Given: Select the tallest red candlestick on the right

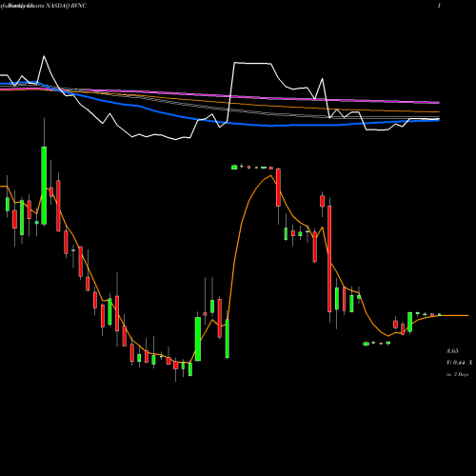Looking at the screenshot, I should click(x=329, y=259).
